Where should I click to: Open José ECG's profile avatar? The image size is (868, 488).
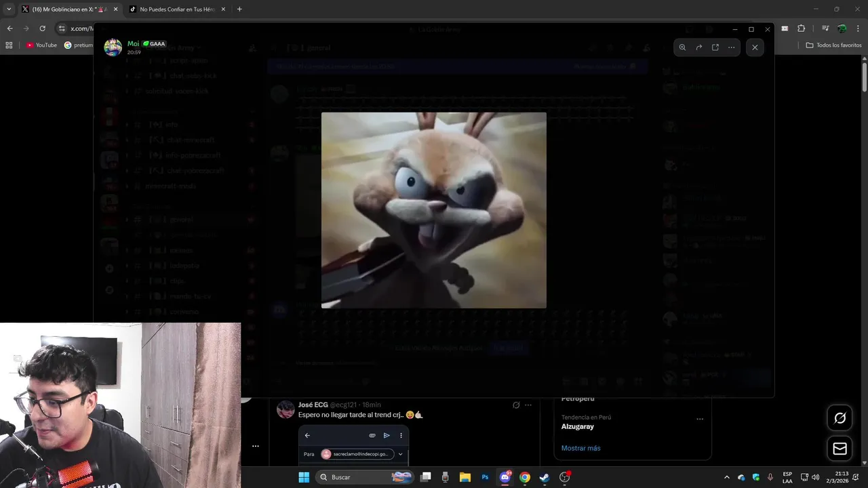[285, 409]
